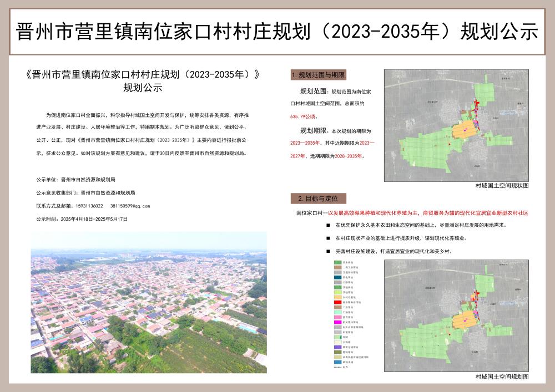This screenshot has height=392, width=555.
Task: Click the '规划范围:' bold label
Action: pos(315,91)
